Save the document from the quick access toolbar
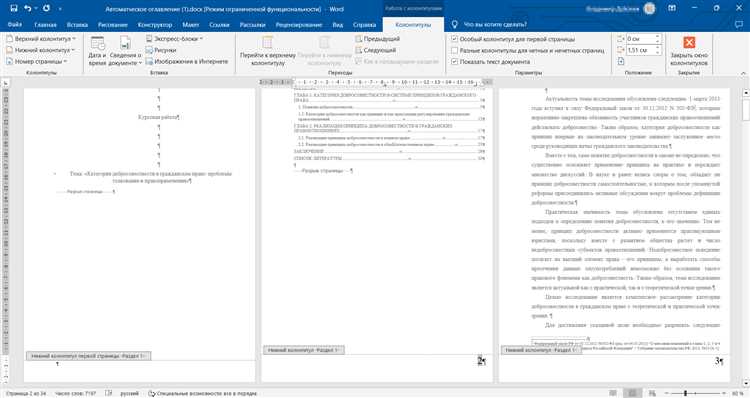The image size is (750, 398). tap(13, 8)
